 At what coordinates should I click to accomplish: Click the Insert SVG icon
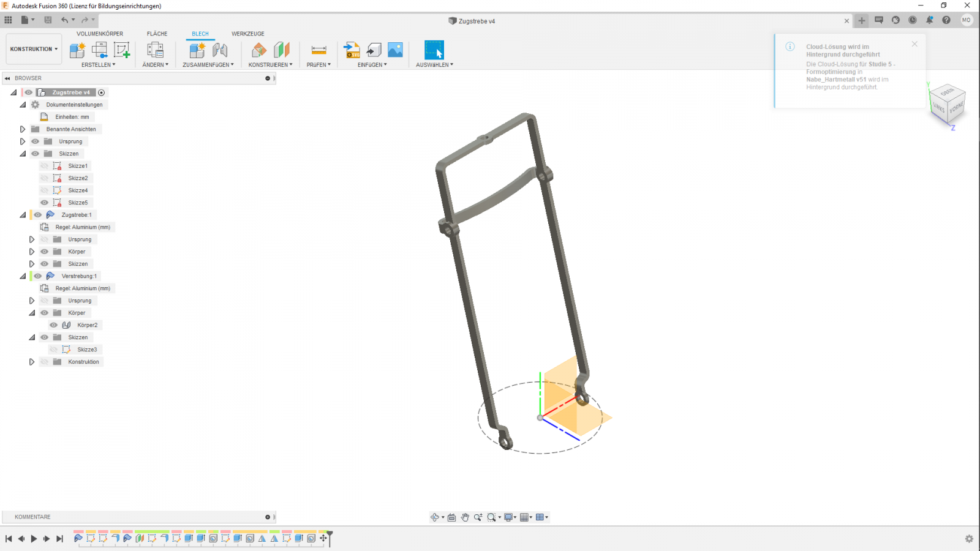[x=352, y=50]
